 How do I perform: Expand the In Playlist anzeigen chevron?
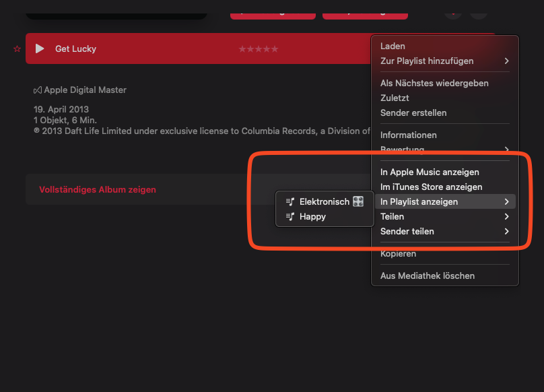coord(506,202)
